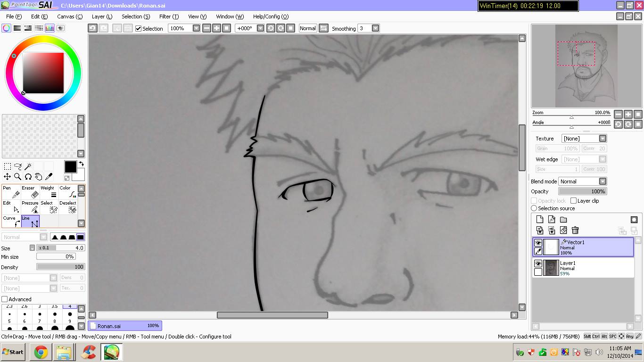This screenshot has height=362, width=644.
Task: Select the Edit vector tool
Action: coord(11,207)
